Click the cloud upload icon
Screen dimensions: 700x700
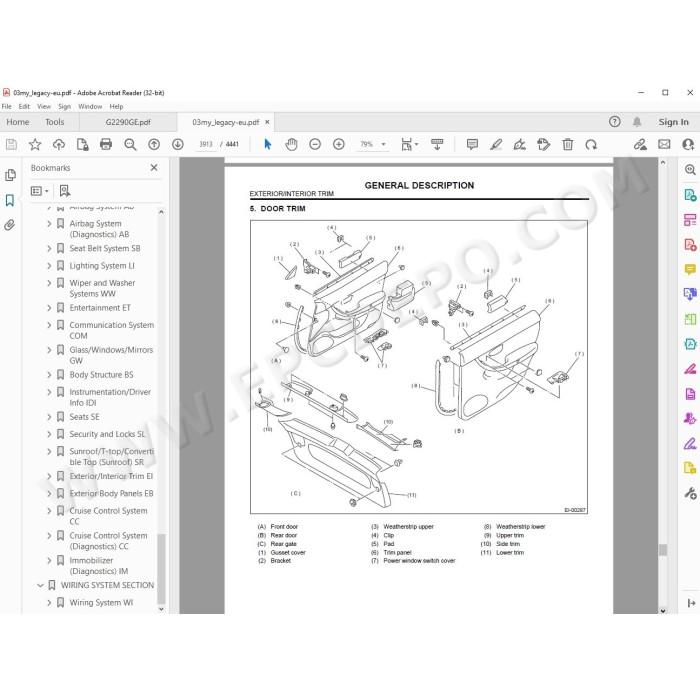(59, 144)
